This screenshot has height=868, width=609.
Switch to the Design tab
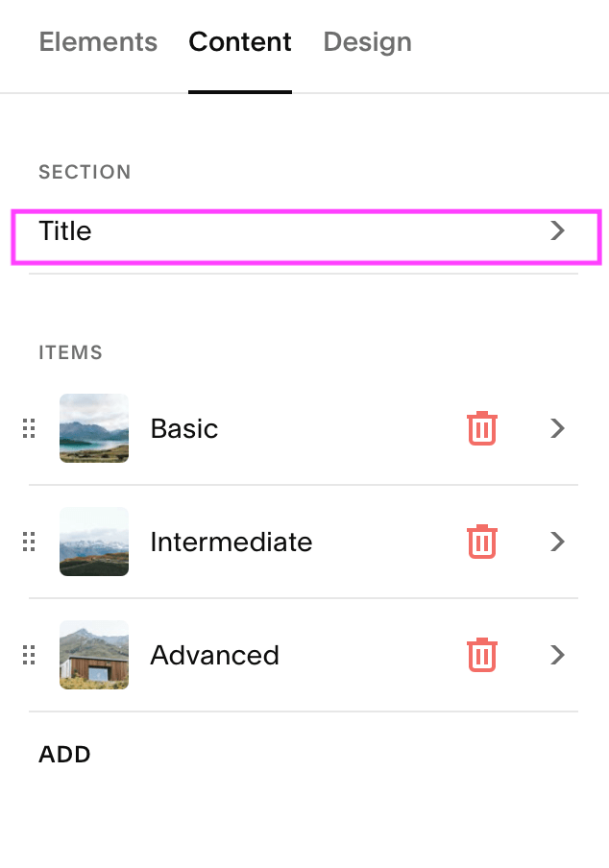pyautogui.click(x=368, y=42)
